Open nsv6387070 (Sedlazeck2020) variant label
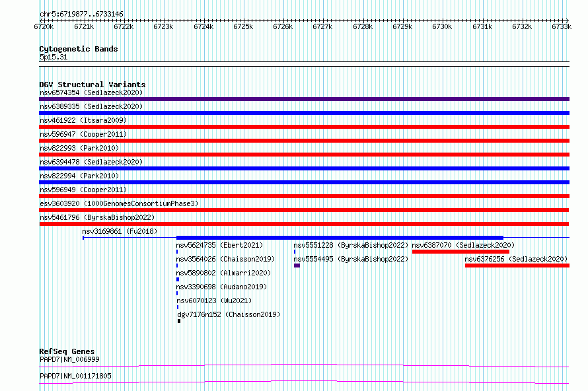 click(464, 245)
